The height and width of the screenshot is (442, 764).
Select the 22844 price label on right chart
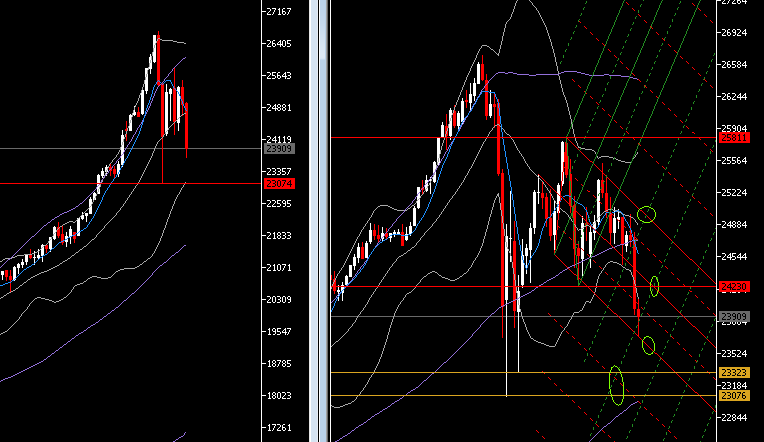734,418
